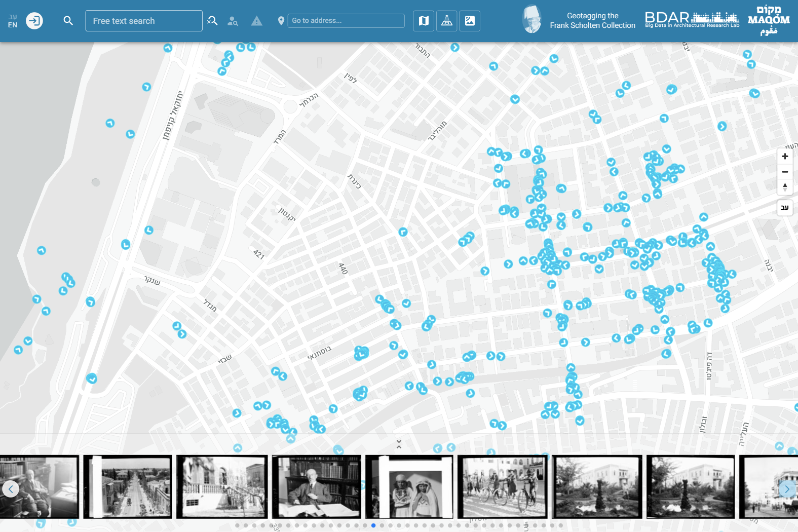Click the login arrow icon
798x532 pixels.
[34, 21]
